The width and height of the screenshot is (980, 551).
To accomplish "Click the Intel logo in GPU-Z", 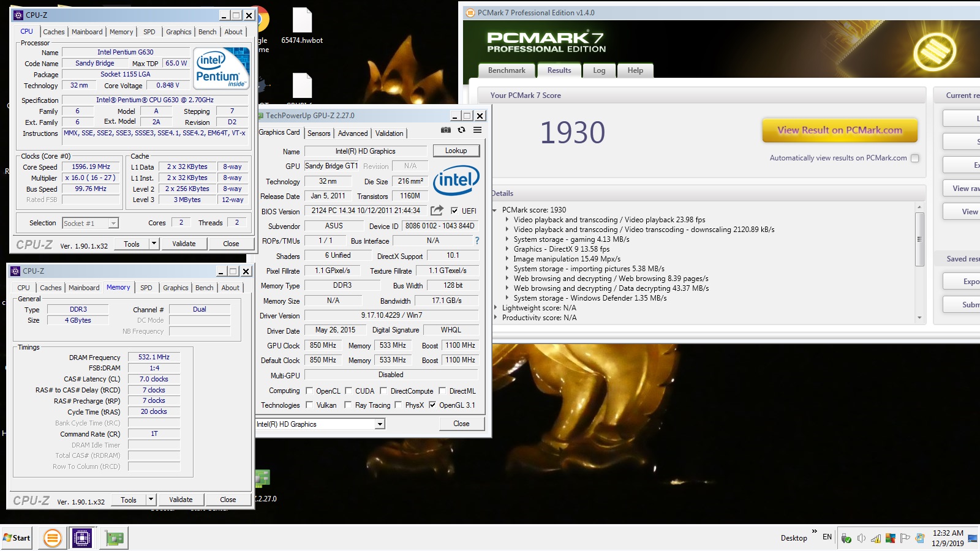I will pos(456,181).
